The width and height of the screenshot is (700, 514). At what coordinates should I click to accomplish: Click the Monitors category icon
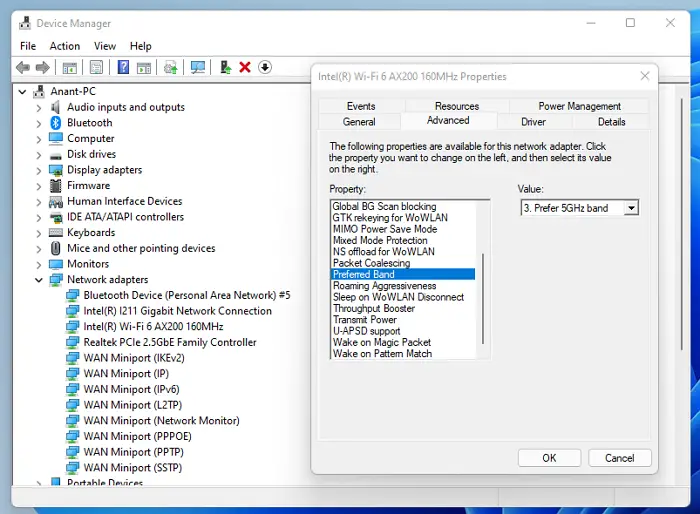coord(56,264)
